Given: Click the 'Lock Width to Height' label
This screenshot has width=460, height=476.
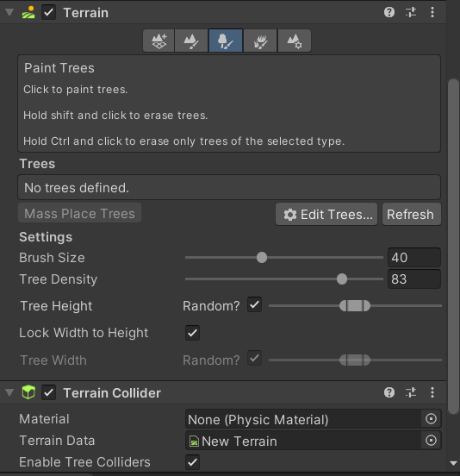Looking at the screenshot, I should (84, 333).
